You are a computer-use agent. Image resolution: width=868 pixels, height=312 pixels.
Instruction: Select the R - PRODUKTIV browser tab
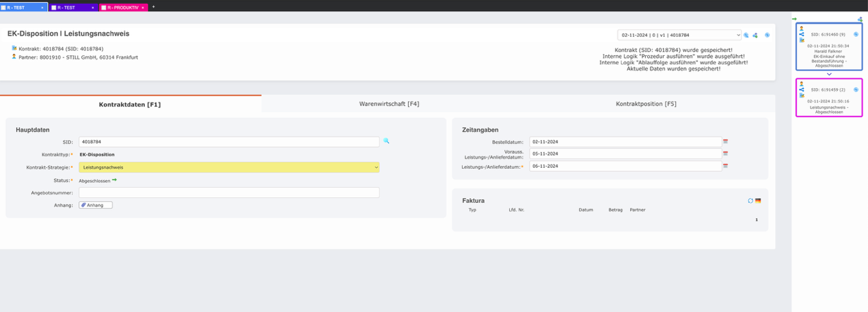[x=124, y=7]
